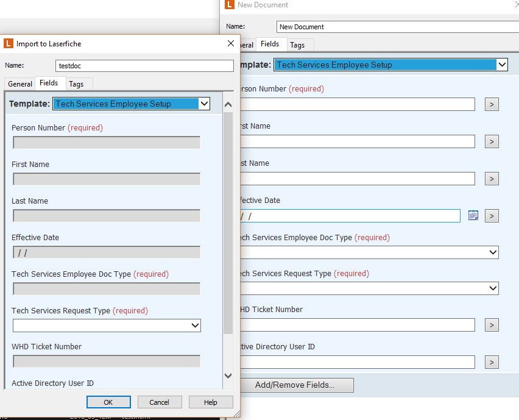Close the Import to Laserfiche dialog
This screenshot has height=420, width=519.
[x=231, y=43]
